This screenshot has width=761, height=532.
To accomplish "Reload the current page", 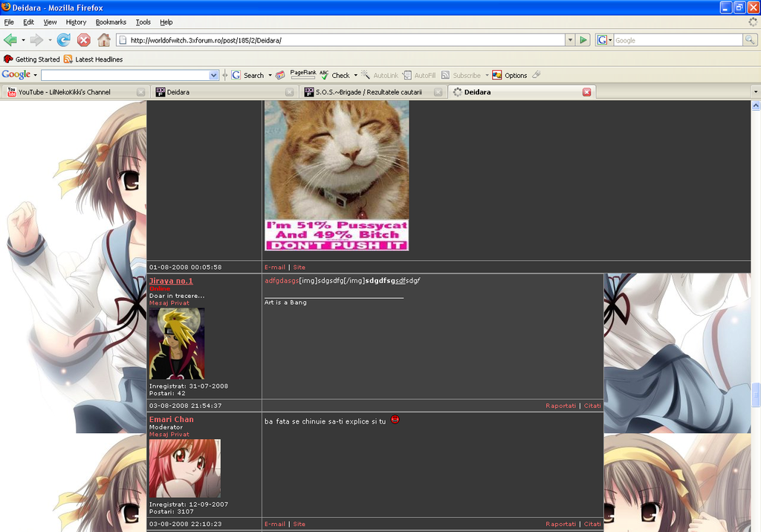I will point(64,40).
